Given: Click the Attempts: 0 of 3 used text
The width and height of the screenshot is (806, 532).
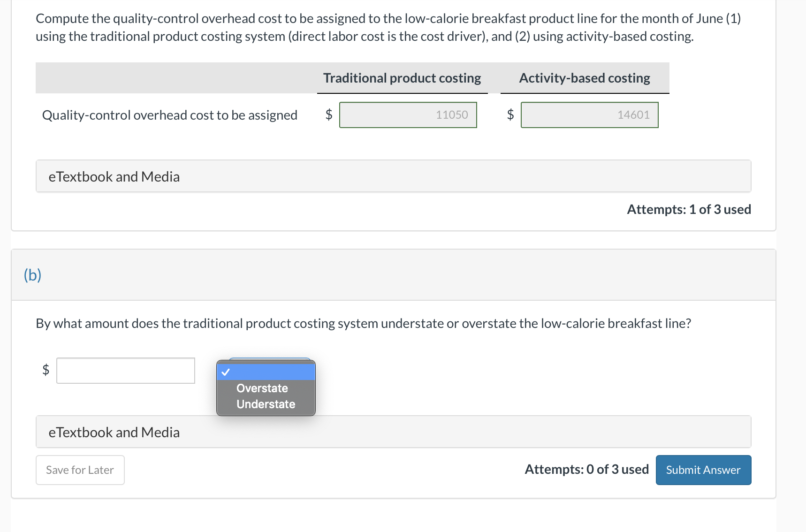Looking at the screenshot, I should (x=586, y=469).
